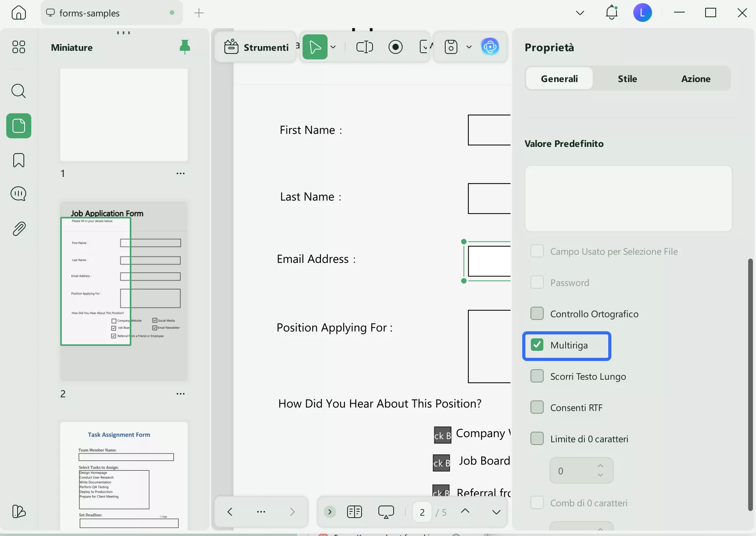The image size is (756, 536).
Task: Enable Scorri Testo Lungo option
Action: (537, 376)
